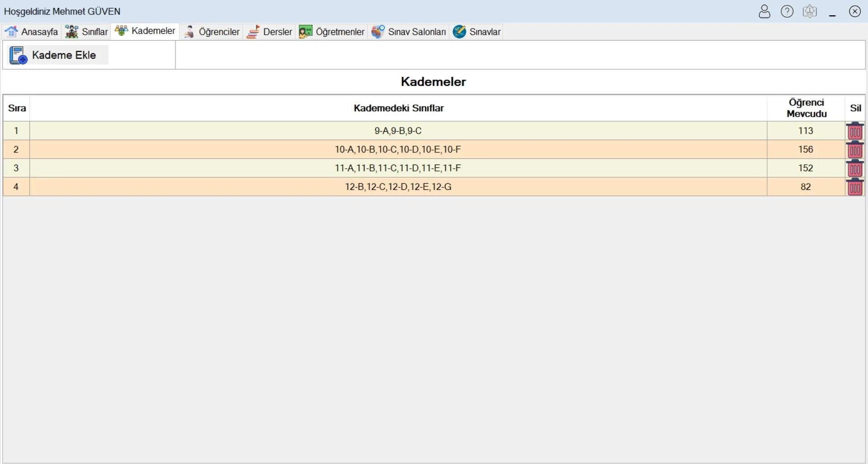Navigate to the Öğretmenler tab
Screen dimensions: 868x464
pyautogui.click(x=332, y=32)
